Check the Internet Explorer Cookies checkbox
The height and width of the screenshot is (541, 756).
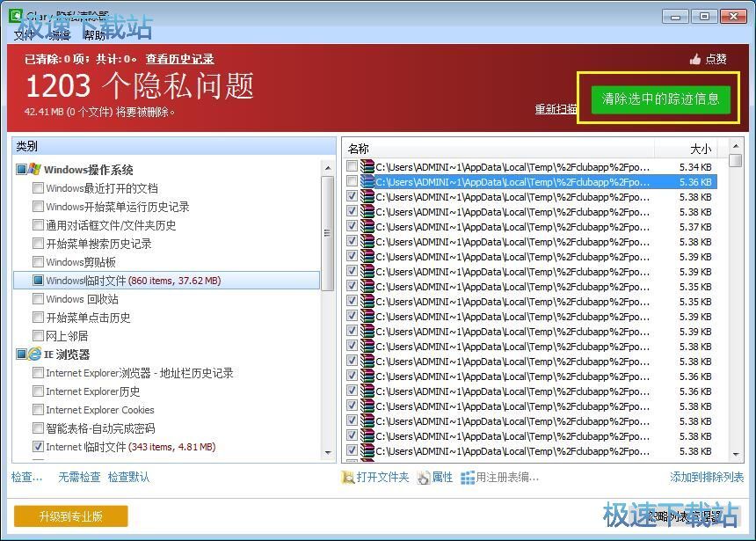38,410
